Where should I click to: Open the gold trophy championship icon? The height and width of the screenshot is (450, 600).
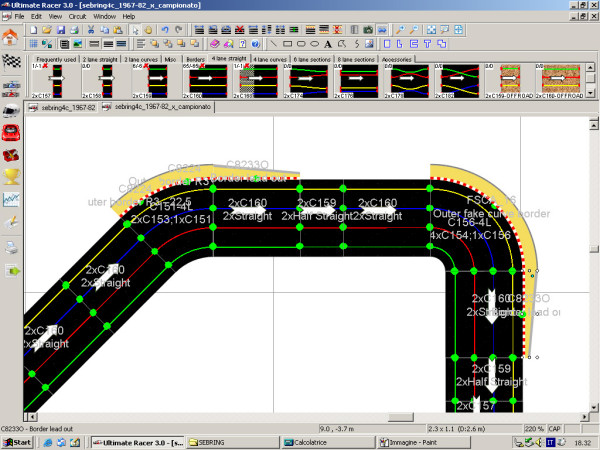[x=12, y=178]
